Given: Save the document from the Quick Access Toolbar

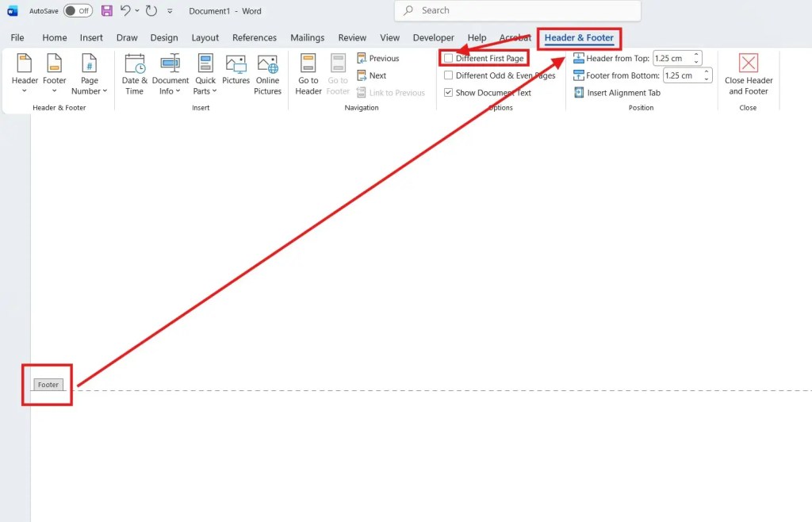Looking at the screenshot, I should pyautogui.click(x=107, y=10).
